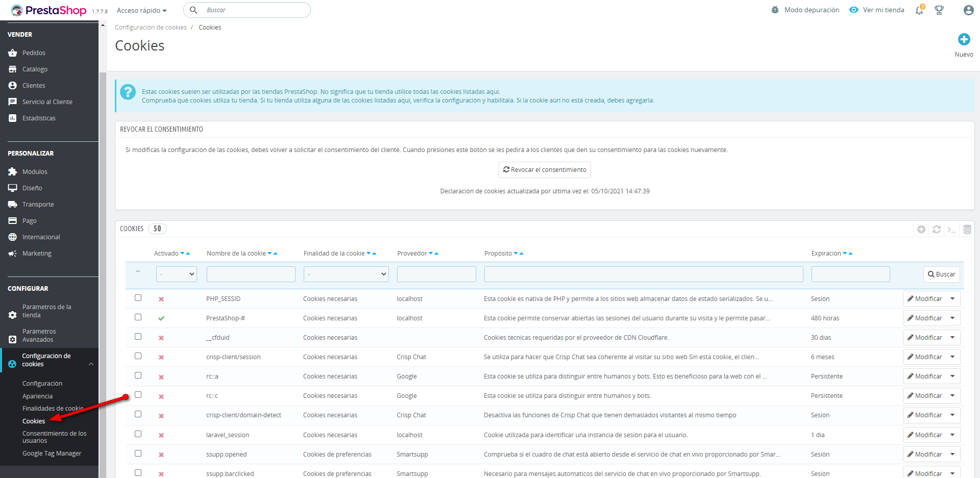The image size is (980, 478).
Task: Select checkbox for PHP_SESSID row
Action: (x=138, y=298)
